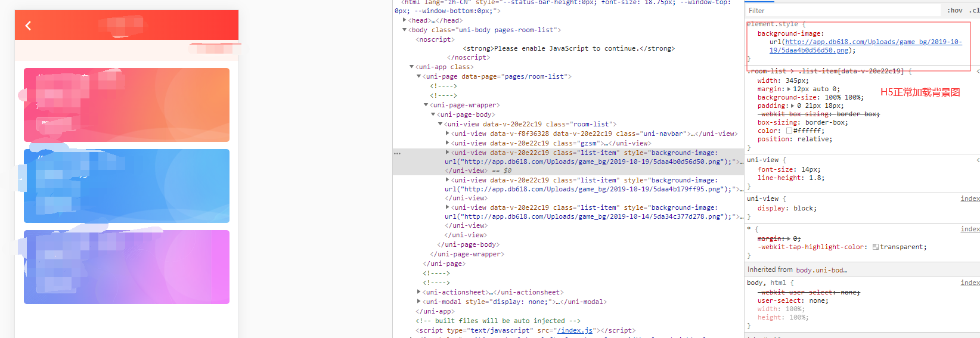Click the 'line-height: 1.8' declaration
Image resolution: width=980 pixels, height=338 pixels.
791,178
